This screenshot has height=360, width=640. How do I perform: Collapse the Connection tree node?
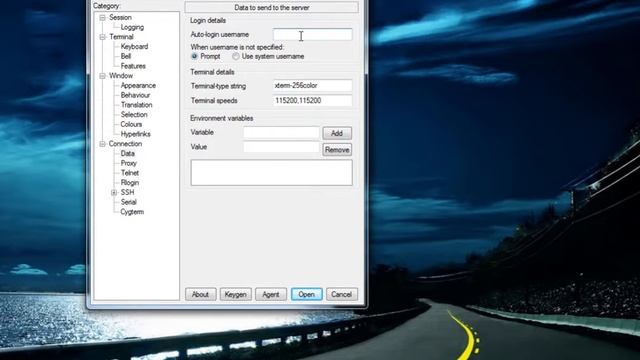tap(102, 144)
